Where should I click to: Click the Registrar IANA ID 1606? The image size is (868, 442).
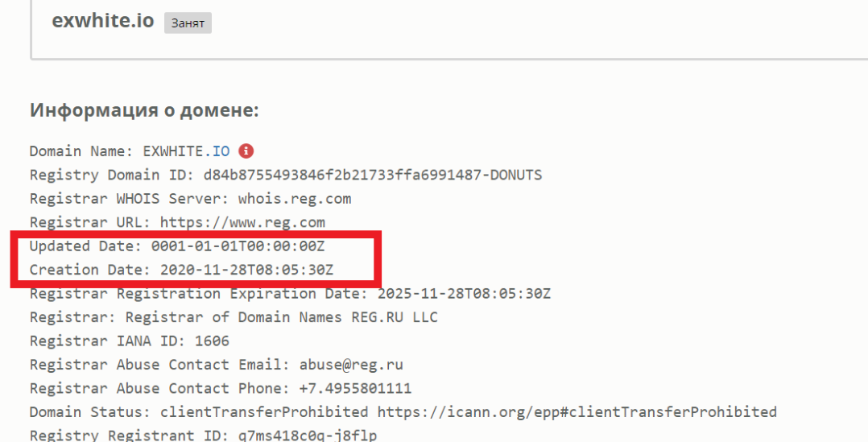coord(211,341)
